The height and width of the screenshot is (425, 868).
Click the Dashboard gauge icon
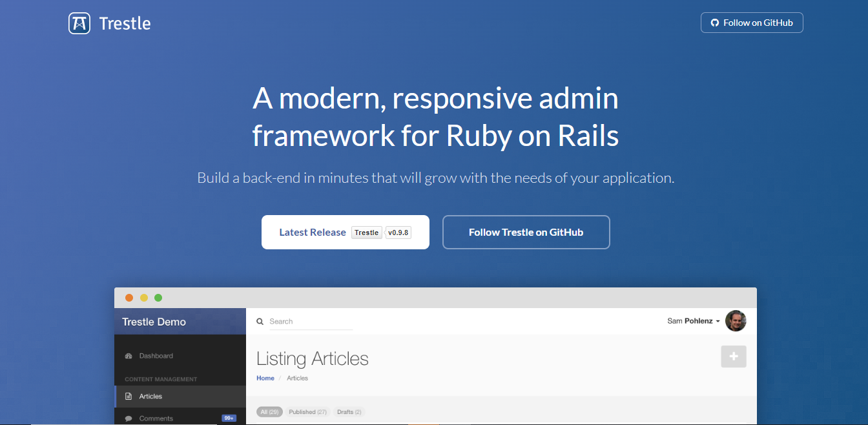pos(129,356)
